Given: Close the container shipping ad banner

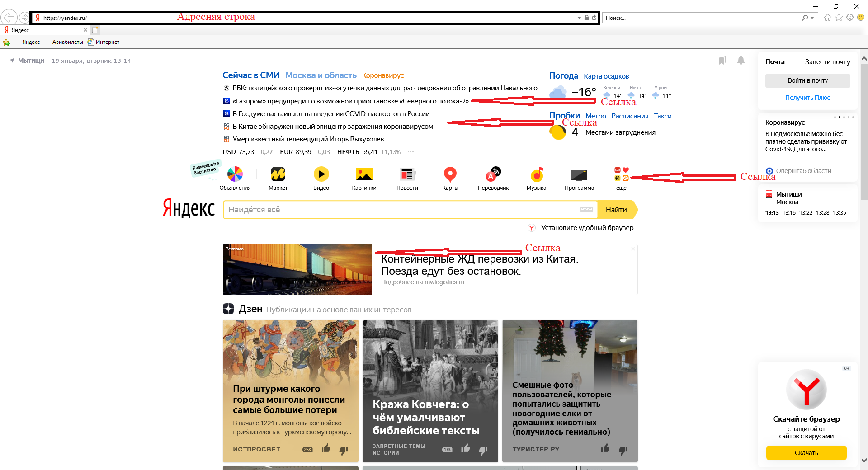Looking at the screenshot, I should tap(633, 249).
